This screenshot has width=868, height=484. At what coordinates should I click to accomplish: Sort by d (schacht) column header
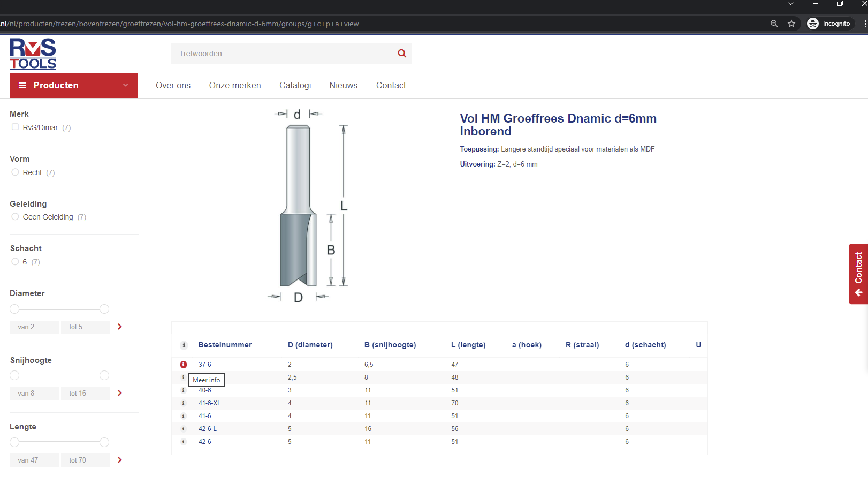(645, 345)
